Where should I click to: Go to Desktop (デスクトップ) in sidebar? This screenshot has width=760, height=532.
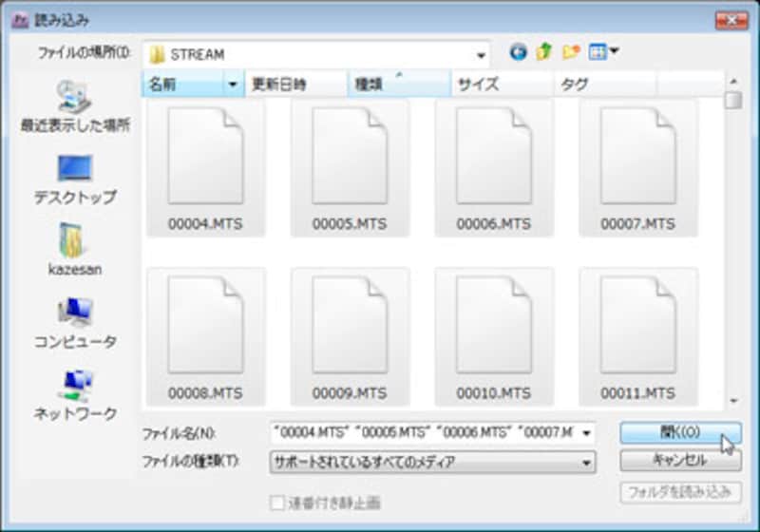click(75, 179)
